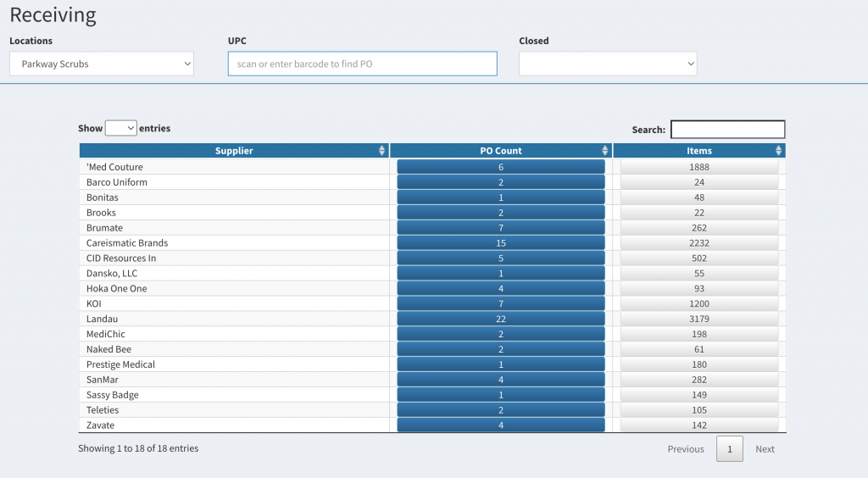The image size is (868, 478).
Task: Click Brumate items button 262
Action: pos(699,228)
